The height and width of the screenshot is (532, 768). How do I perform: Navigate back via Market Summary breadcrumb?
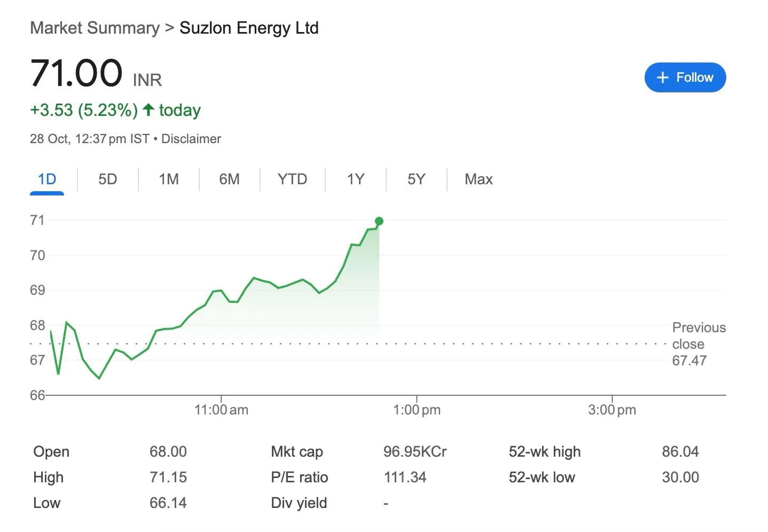click(x=95, y=28)
